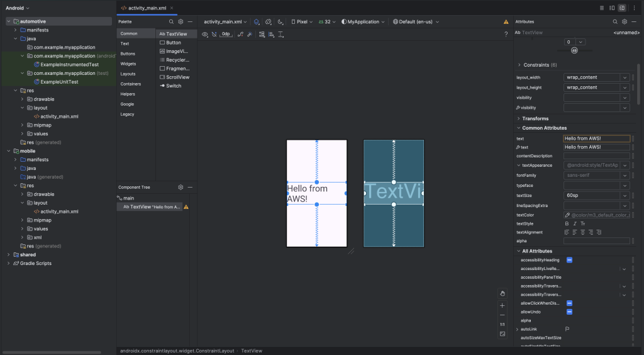Select the Buttons palette category
This screenshot has width=644, height=355.
tap(128, 54)
